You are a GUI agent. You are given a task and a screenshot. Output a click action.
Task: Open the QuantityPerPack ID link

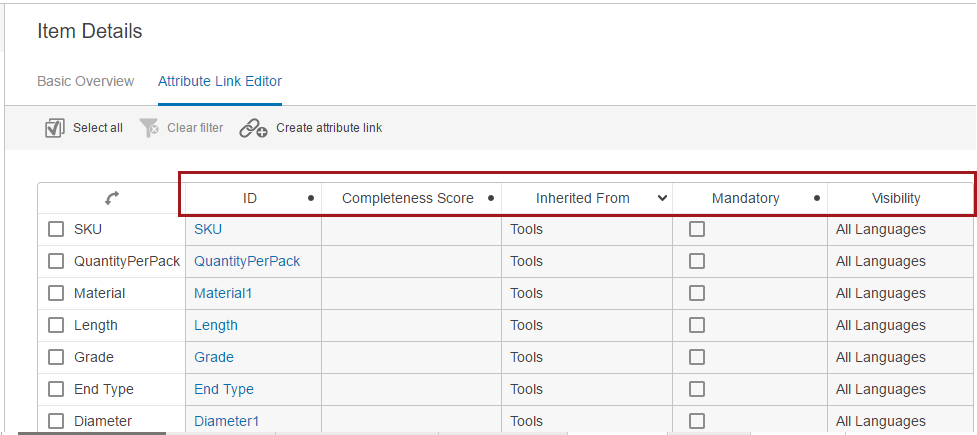point(247,261)
